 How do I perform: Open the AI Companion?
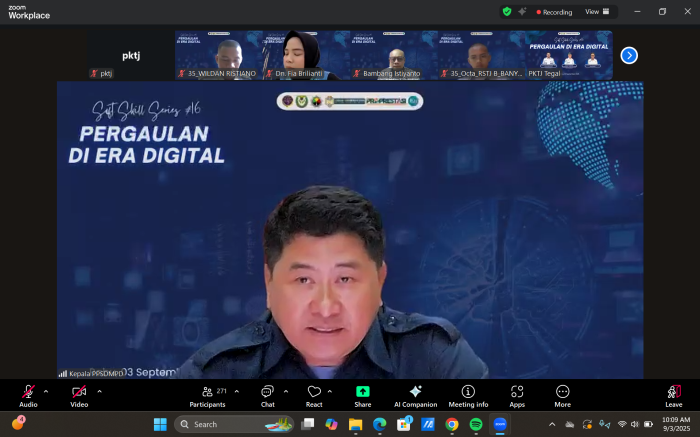tap(415, 394)
